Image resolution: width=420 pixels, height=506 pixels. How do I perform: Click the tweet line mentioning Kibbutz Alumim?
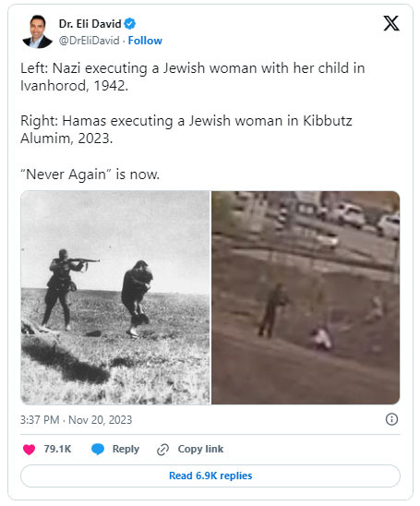[x=186, y=129]
